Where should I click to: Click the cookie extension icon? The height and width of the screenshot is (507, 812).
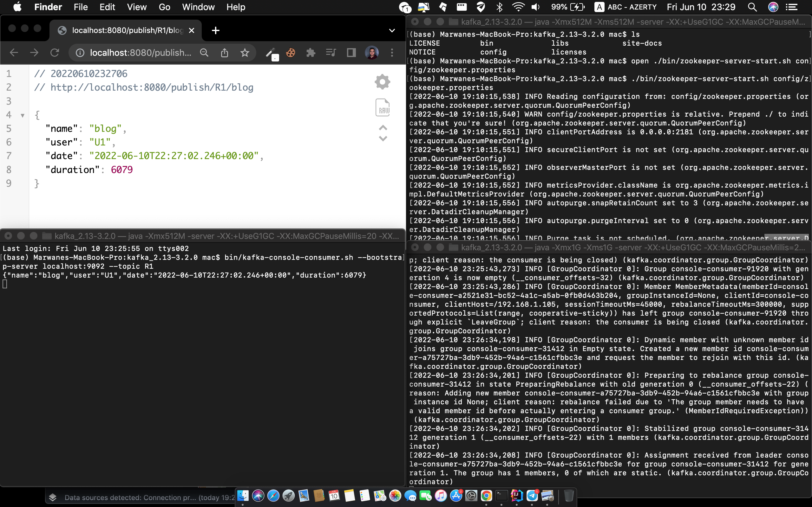(291, 53)
